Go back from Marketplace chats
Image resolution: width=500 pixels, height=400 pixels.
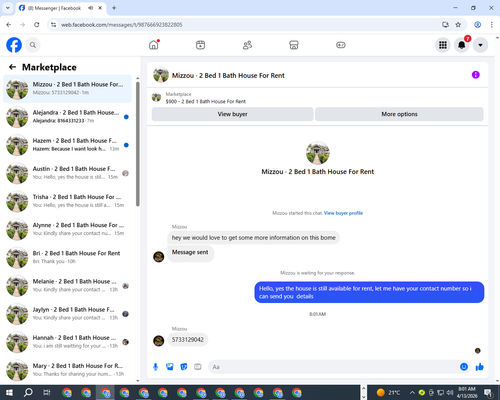tap(12, 67)
